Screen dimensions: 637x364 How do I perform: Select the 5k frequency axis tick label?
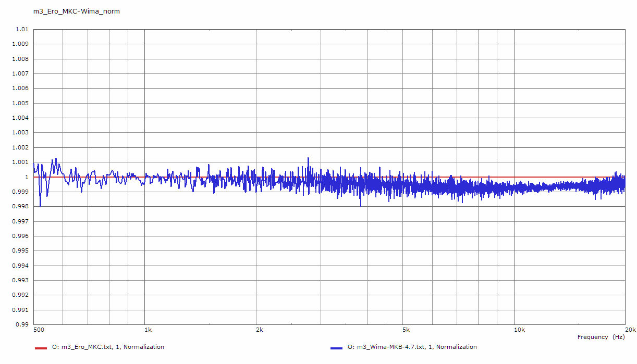pos(407,330)
